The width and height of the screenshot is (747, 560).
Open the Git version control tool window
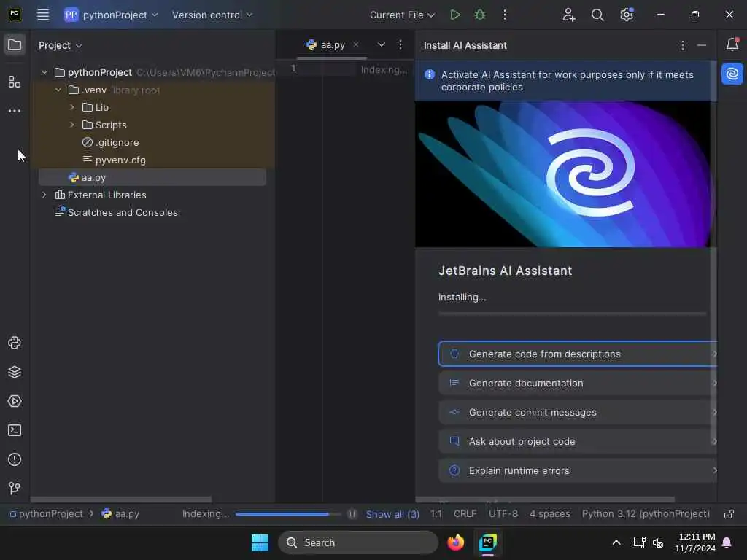coord(15,488)
